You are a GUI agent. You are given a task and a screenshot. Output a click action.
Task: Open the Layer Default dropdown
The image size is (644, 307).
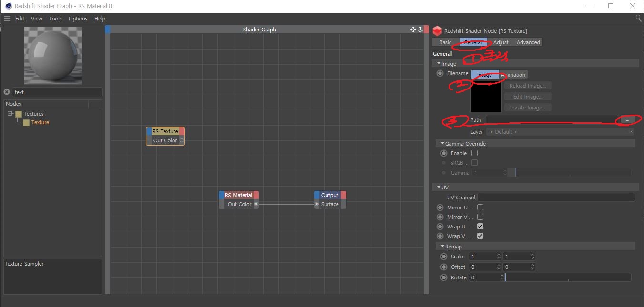coord(560,132)
